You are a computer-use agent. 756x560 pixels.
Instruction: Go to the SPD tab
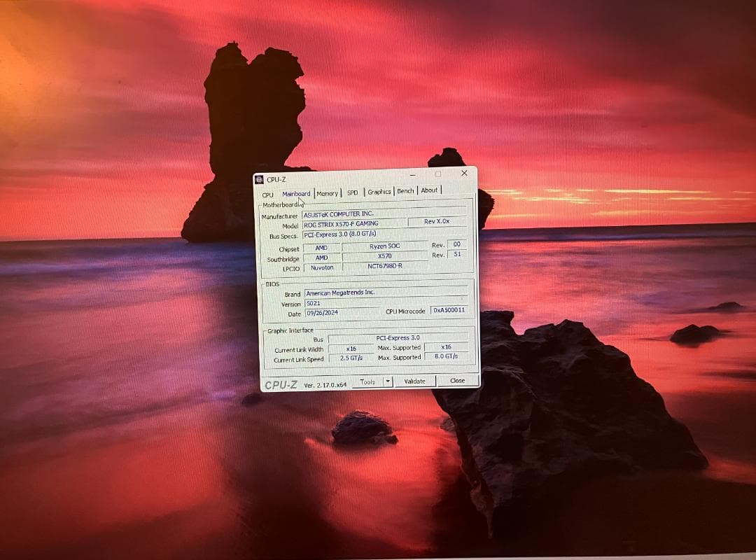[352, 192]
